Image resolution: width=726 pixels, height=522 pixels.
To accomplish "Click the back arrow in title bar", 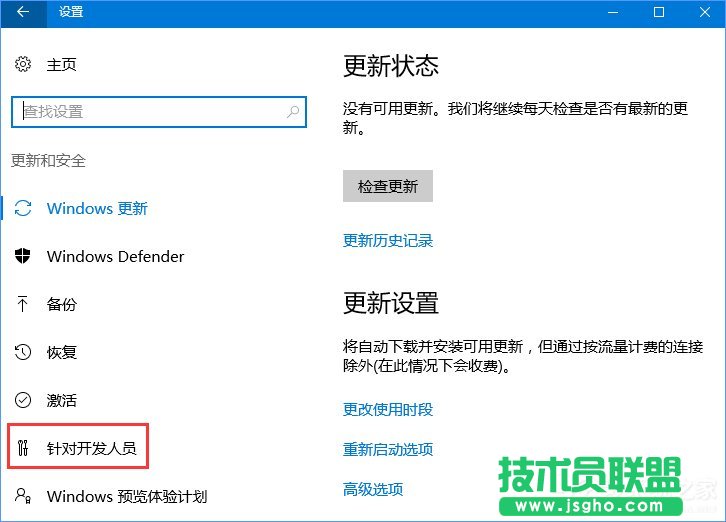I will pos(23,12).
